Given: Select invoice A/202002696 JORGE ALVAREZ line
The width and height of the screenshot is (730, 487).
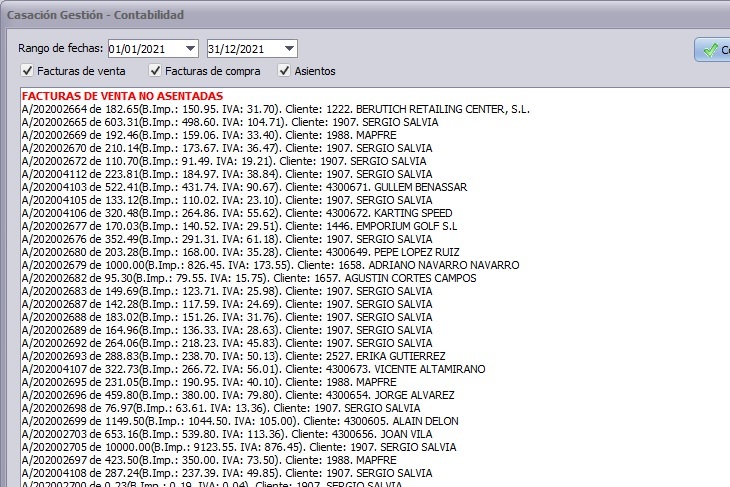Looking at the screenshot, I should [x=238, y=396].
